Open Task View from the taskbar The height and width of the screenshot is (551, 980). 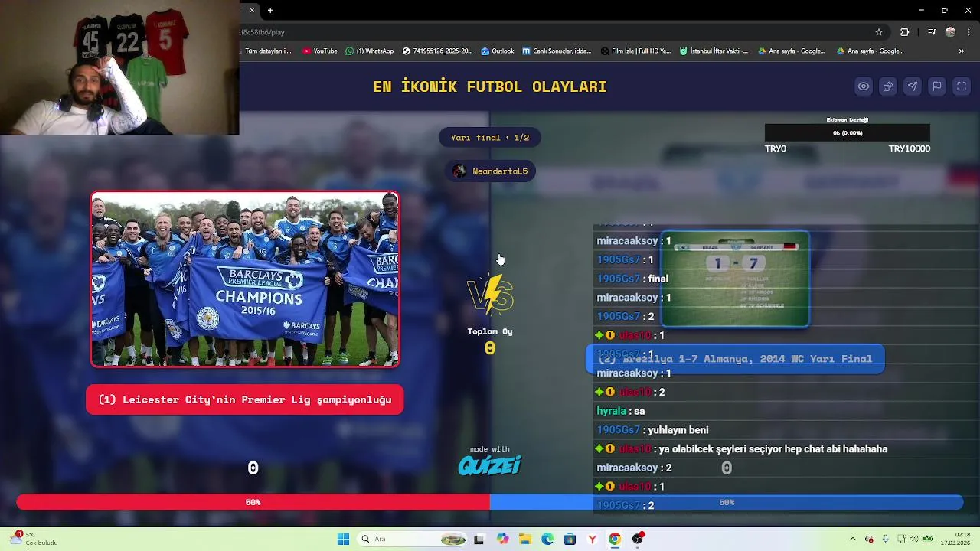click(x=479, y=539)
